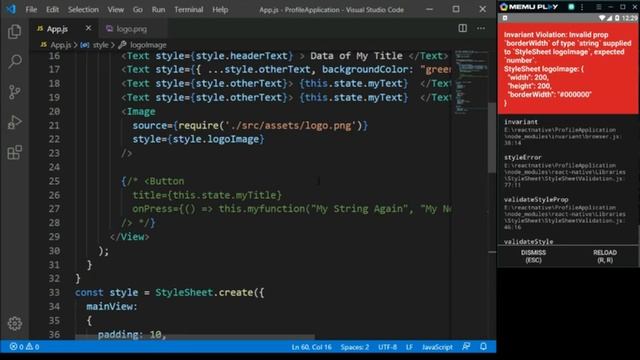
Task: Open the Source Control view
Action: (15, 92)
